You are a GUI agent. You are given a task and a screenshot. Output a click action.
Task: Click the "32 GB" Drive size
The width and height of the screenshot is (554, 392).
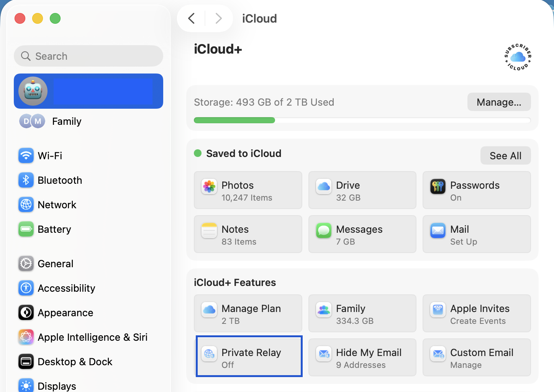click(348, 198)
